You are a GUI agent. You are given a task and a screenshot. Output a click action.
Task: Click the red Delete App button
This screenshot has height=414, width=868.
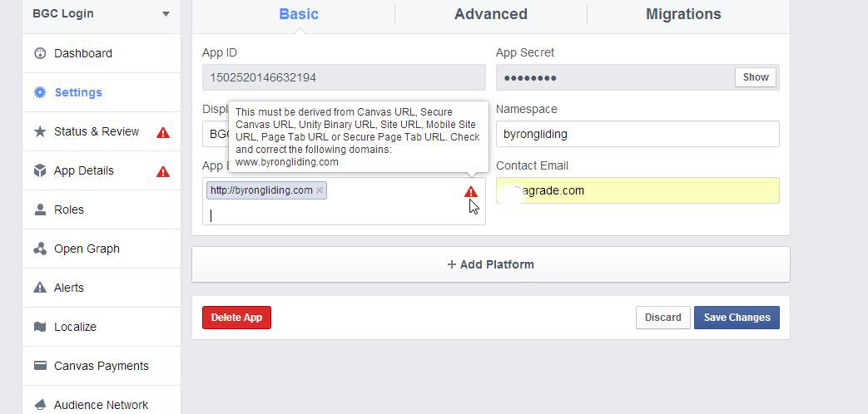pos(236,318)
